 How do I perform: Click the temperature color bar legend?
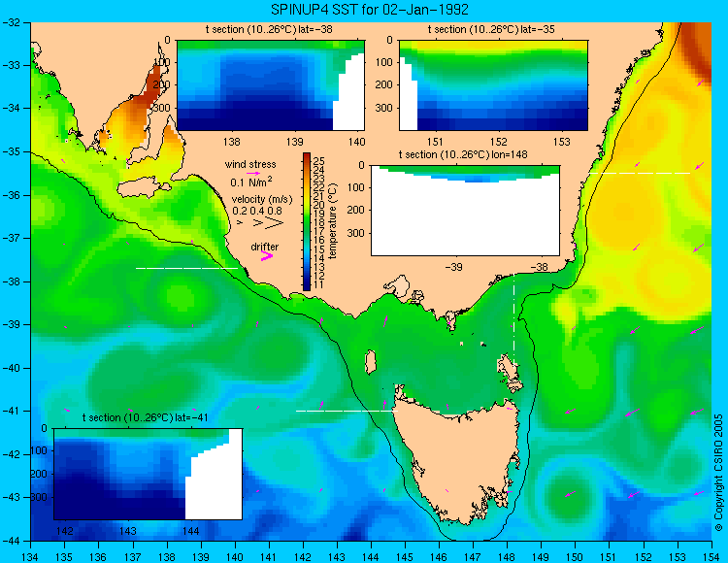307,221
